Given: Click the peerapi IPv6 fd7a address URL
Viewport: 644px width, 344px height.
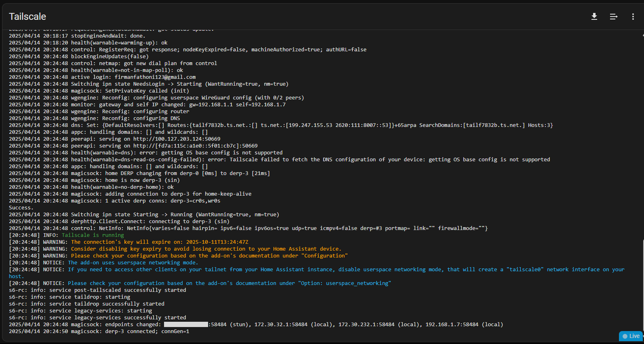Looking at the screenshot, I should coord(195,146).
